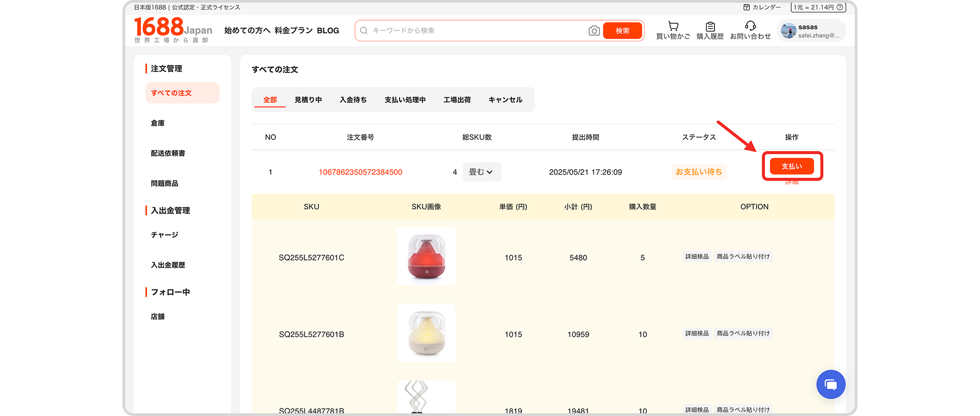Open 倉庫 in the sidebar
Screen dimensions: 980x416
pos(158,123)
